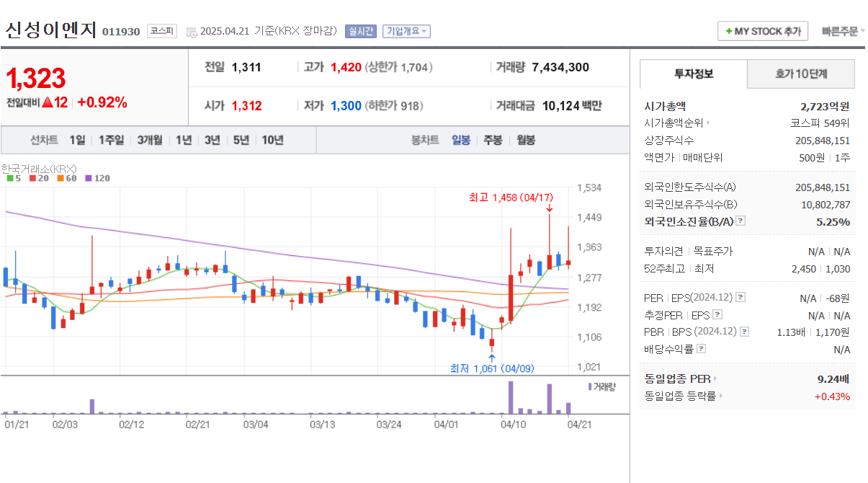Open help icon next to PER EPS(2024.12)

pyautogui.click(x=740, y=298)
